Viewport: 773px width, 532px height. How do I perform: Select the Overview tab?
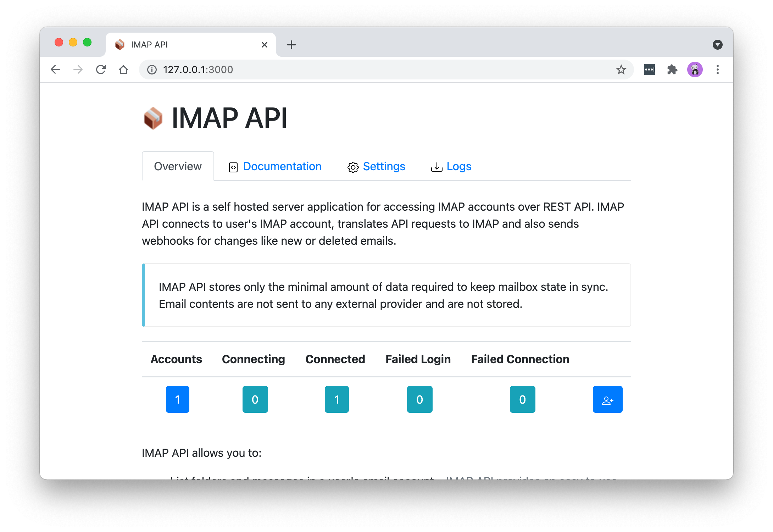(177, 166)
